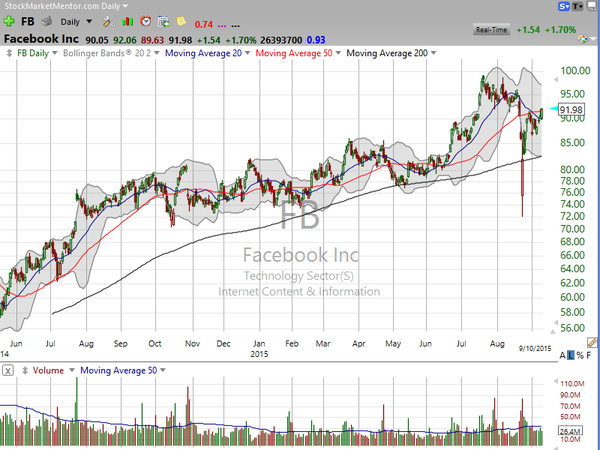This screenshot has height=450, width=600.
Task: Select the % scale mode
Action: 580,355
